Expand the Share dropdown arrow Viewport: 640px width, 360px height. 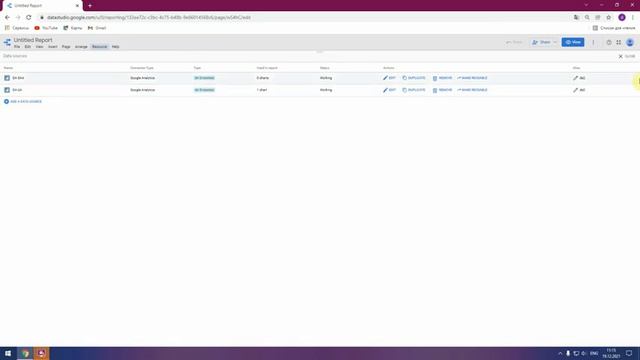click(555, 42)
